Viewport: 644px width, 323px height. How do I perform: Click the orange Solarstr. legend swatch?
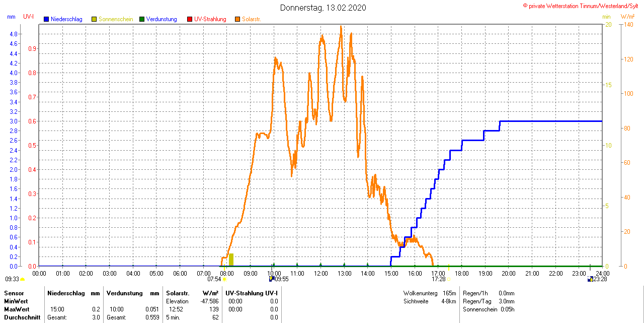(237, 19)
